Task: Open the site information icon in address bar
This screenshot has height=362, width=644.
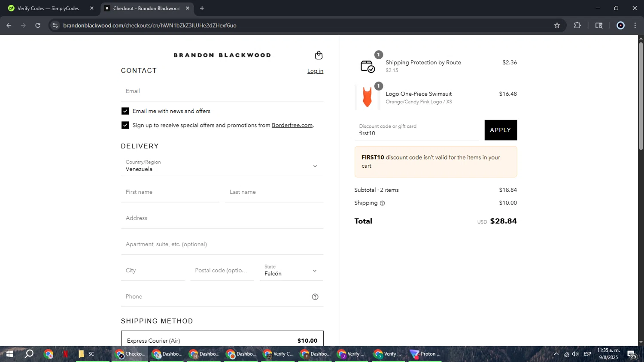Action: (x=55, y=25)
